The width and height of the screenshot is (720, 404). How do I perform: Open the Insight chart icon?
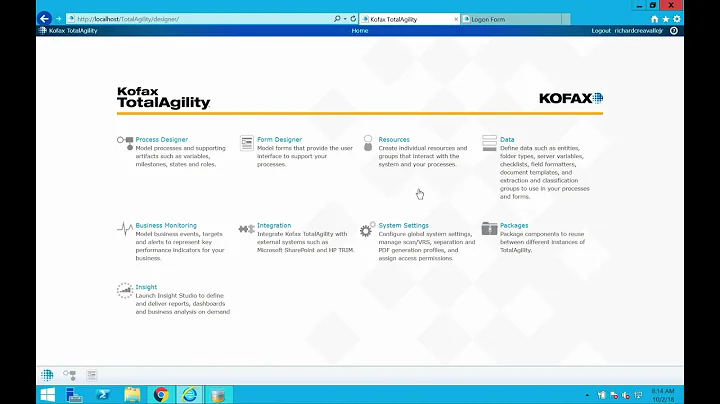click(125, 291)
